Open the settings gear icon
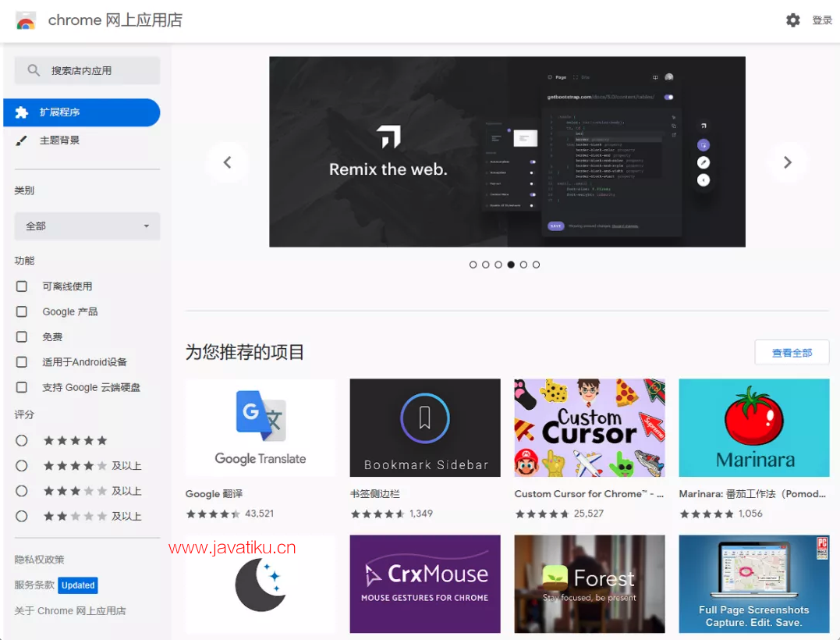Viewport: 840px width, 640px height. coord(792,20)
